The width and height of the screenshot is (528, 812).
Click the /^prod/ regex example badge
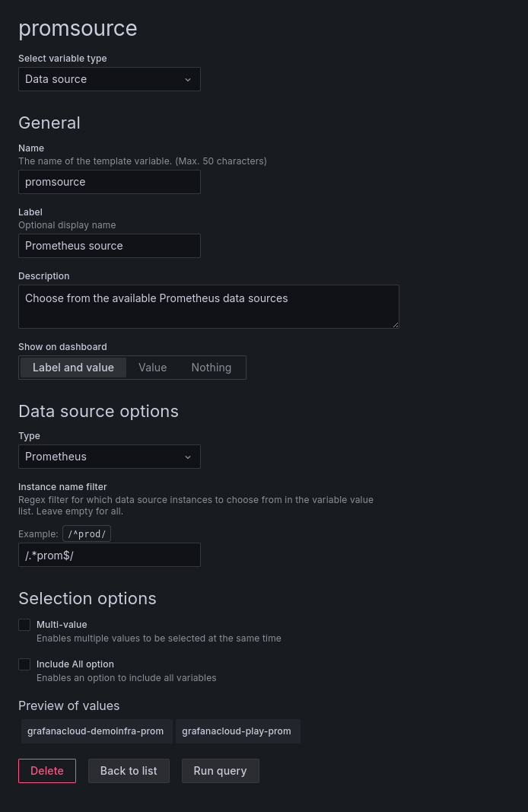click(x=87, y=533)
